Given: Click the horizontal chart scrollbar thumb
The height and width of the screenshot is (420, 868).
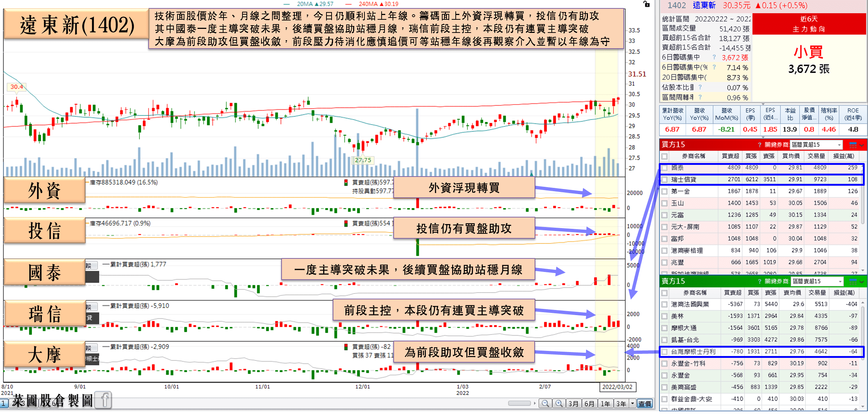Looking at the screenshot, I should click(519, 403).
